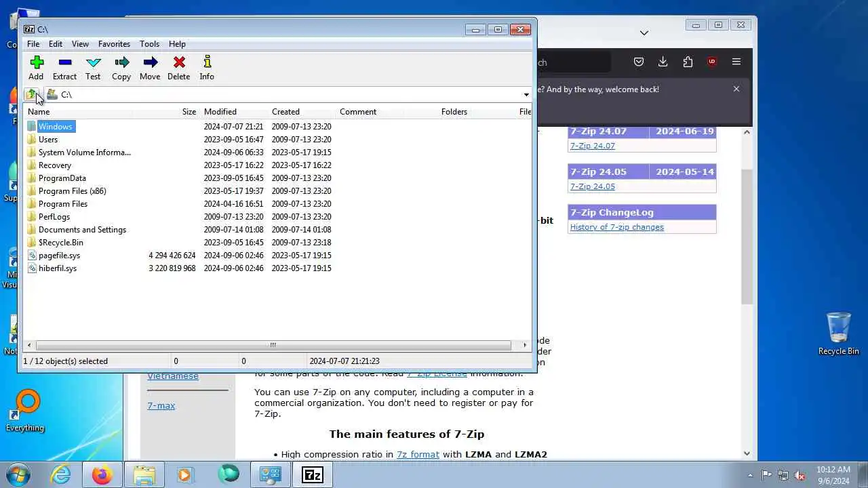Select the pagefile.sys file
Viewport: 868px width, 488px height.
(59, 256)
